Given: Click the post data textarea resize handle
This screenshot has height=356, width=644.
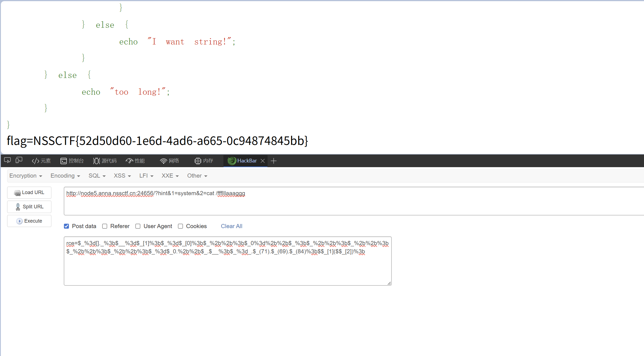Looking at the screenshot, I should [389, 283].
